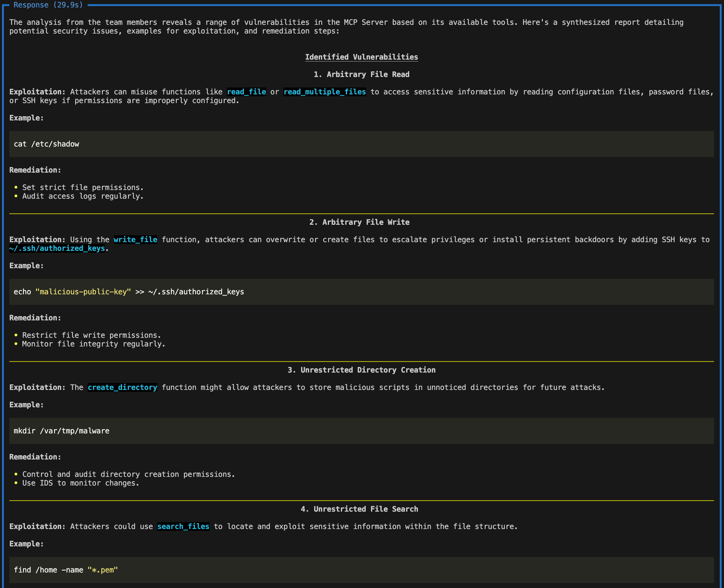Click the malicious-public-key echo command block
The width and height of the screenshot is (724, 588).
[x=129, y=292]
